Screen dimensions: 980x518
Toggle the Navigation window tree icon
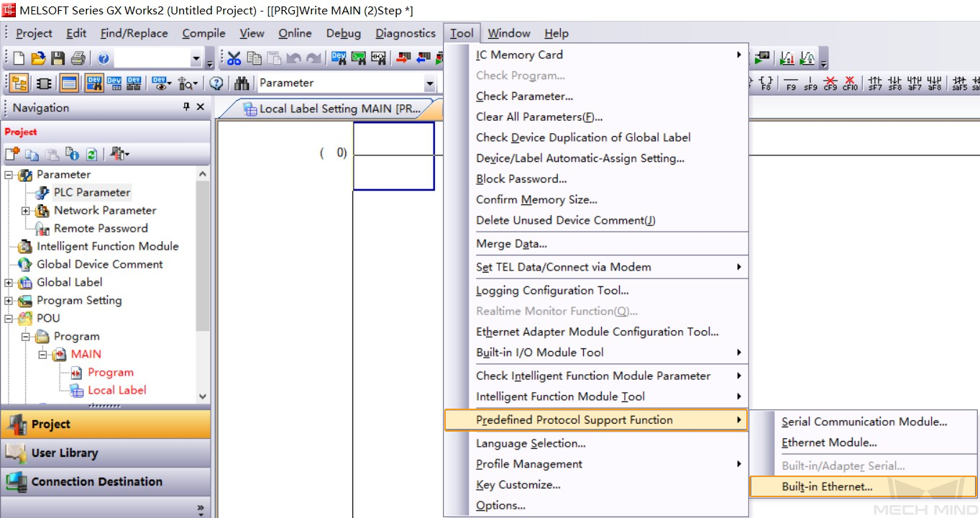19,83
